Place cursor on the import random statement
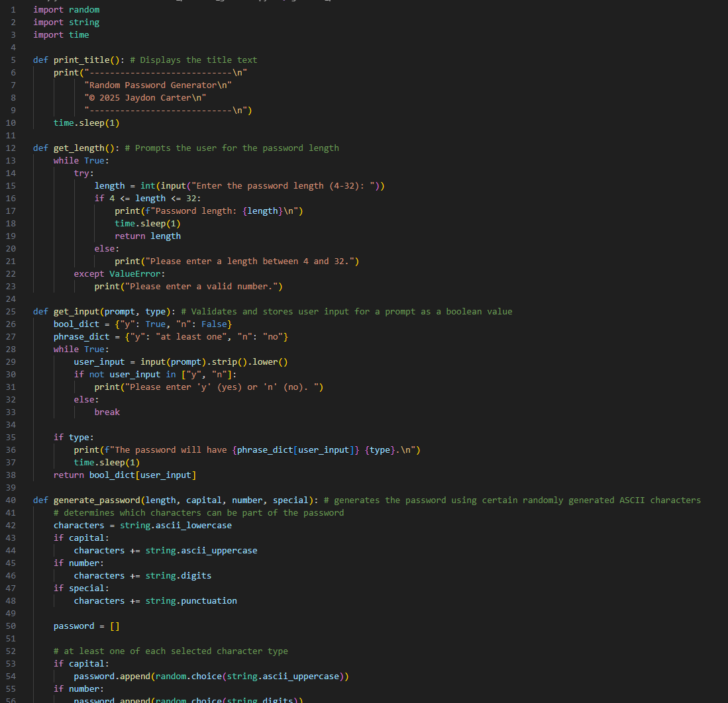Screen dimensions: 728x703 click(65, 9)
